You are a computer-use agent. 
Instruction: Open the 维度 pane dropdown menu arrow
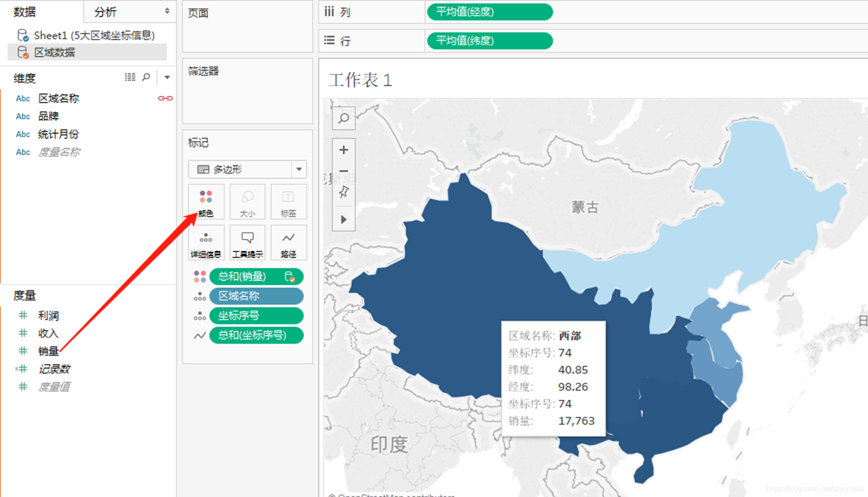click(167, 78)
